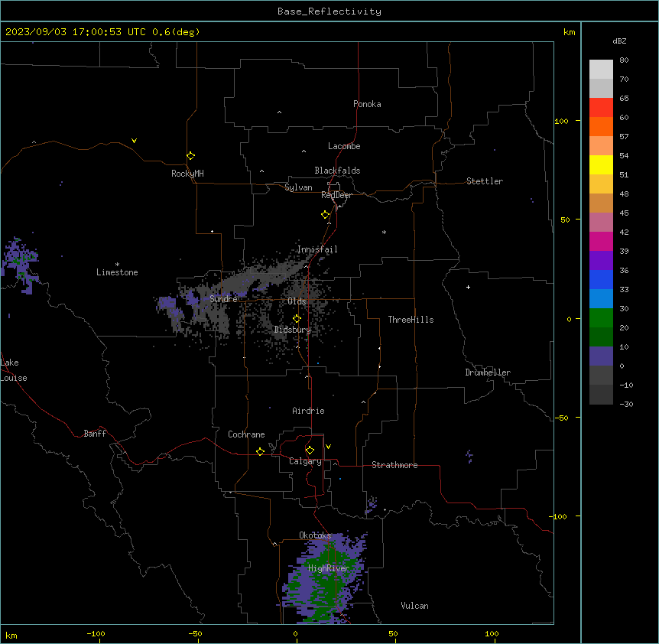The height and width of the screenshot is (644, 659).
Task: Click the magenta 42 dBZ legend swatch
Action: click(x=601, y=241)
